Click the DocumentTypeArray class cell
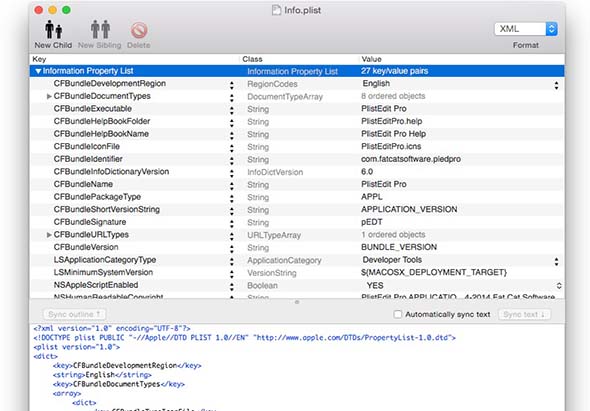Viewport: 590px width, 411px height. [x=285, y=97]
